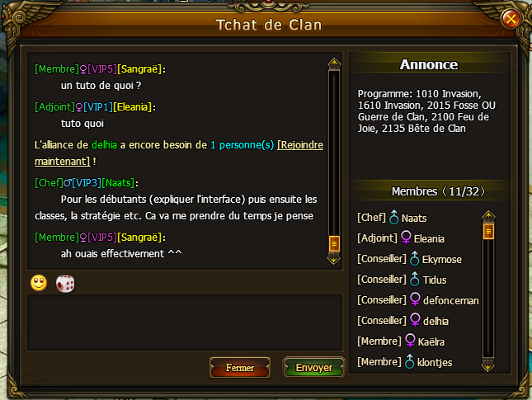Click the chat scrollbar down arrow
The width and height of the screenshot is (532, 400).
pos(334,259)
